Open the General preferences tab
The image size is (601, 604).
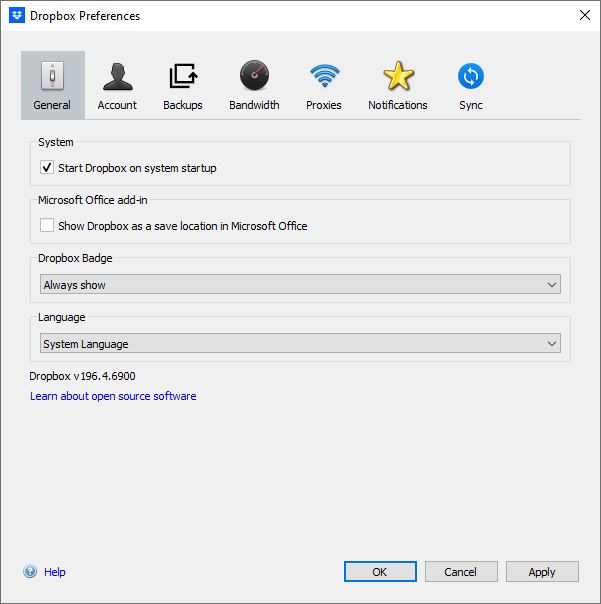tap(53, 85)
